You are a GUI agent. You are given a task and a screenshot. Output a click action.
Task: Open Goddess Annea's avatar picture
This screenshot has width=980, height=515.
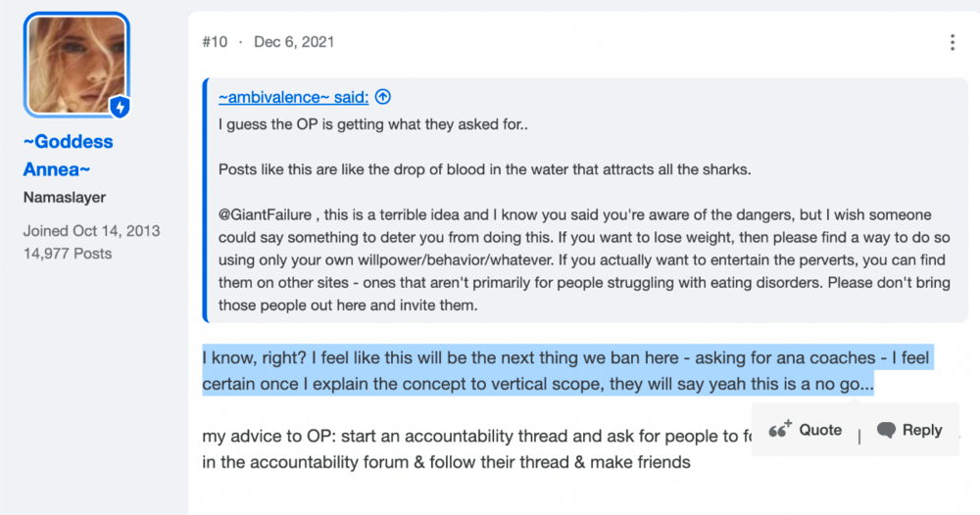tap(76, 65)
